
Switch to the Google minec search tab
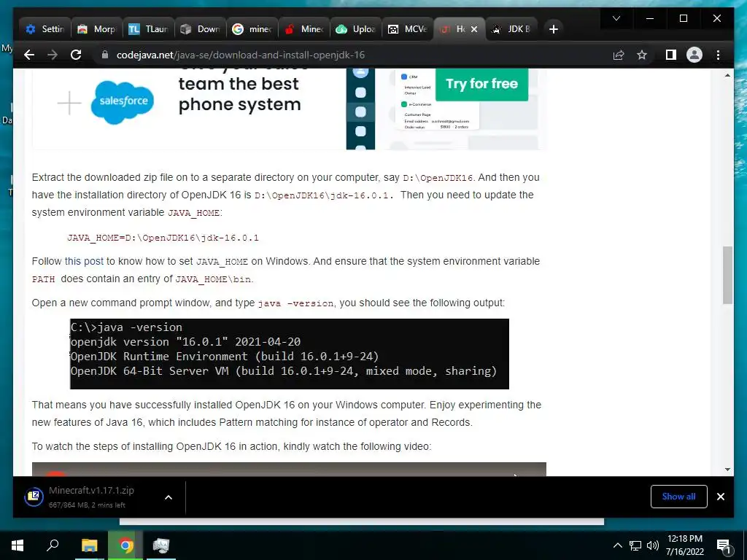click(x=252, y=29)
